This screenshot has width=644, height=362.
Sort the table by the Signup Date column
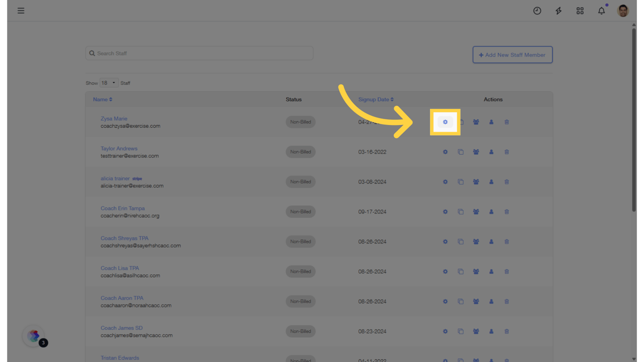(376, 99)
